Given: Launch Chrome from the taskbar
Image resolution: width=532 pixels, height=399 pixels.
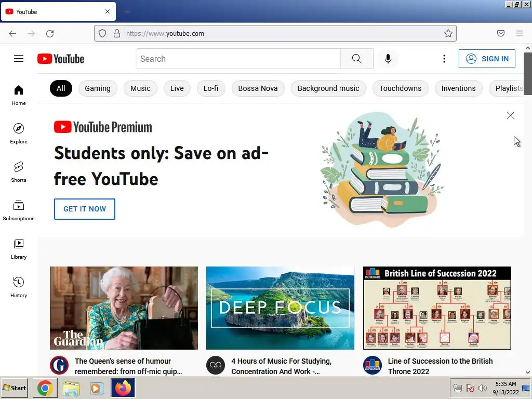Looking at the screenshot, I should [x=45, y=388].
